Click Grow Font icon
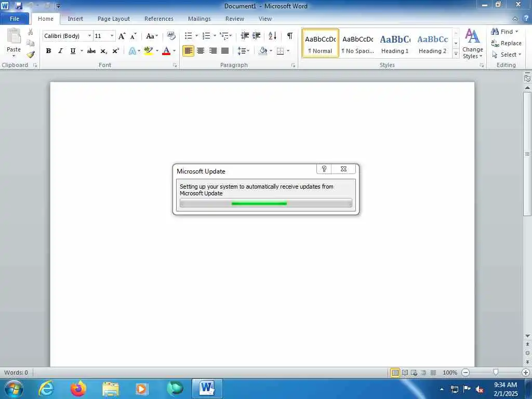 pos(122,36)
